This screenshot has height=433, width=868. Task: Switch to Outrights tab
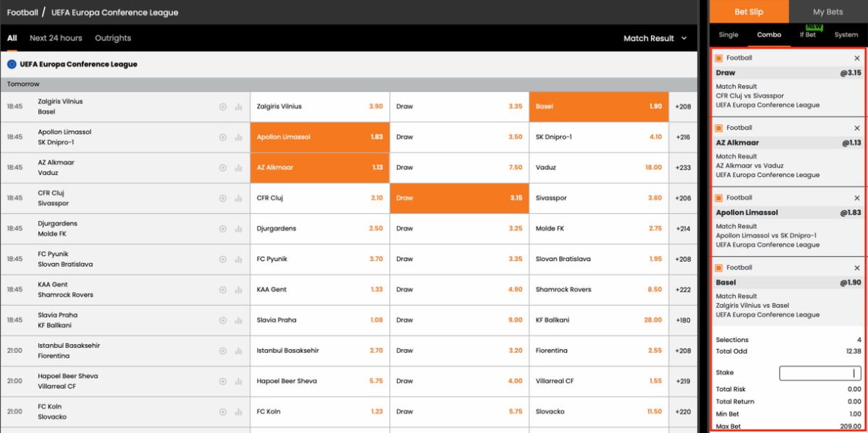(x=113, y=38)
